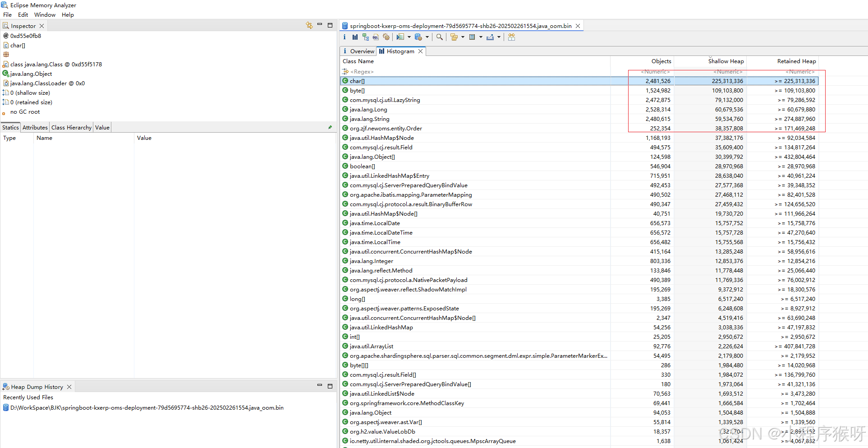Select the com.mysql.cj.result.Field row
This screenshot has height=448, width=868.
[579, 147]
